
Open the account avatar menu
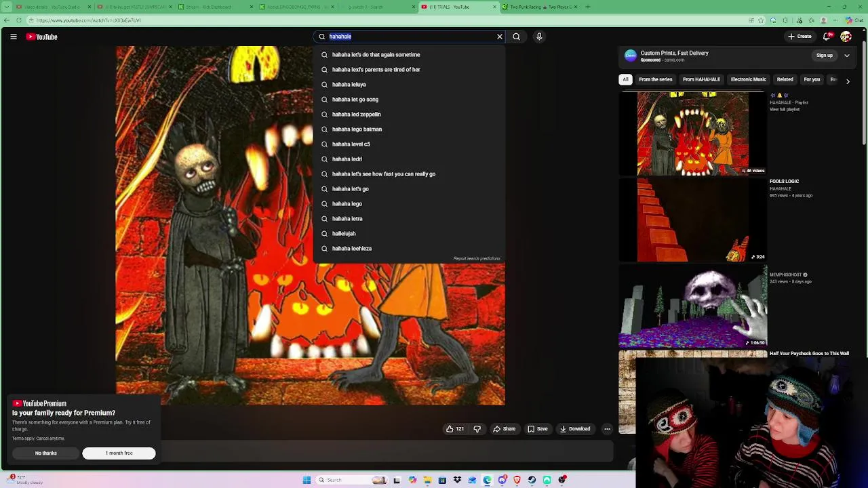tap(846, 37)
